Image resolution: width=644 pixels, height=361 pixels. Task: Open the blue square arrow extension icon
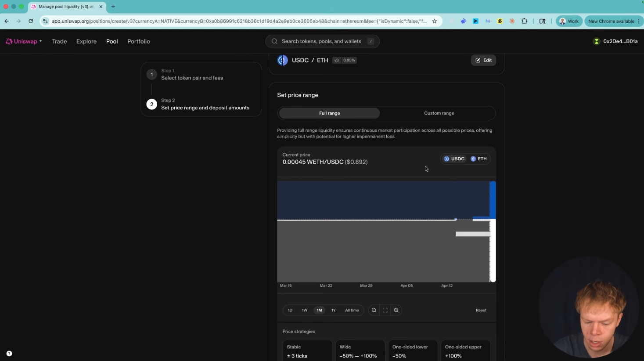(475, 21)
